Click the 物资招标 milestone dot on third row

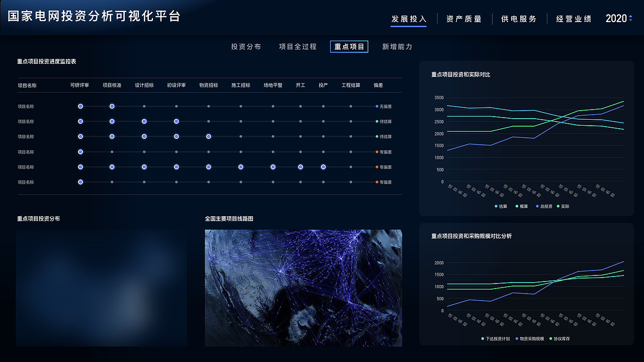pyautogui.click(x=208, y=136)
